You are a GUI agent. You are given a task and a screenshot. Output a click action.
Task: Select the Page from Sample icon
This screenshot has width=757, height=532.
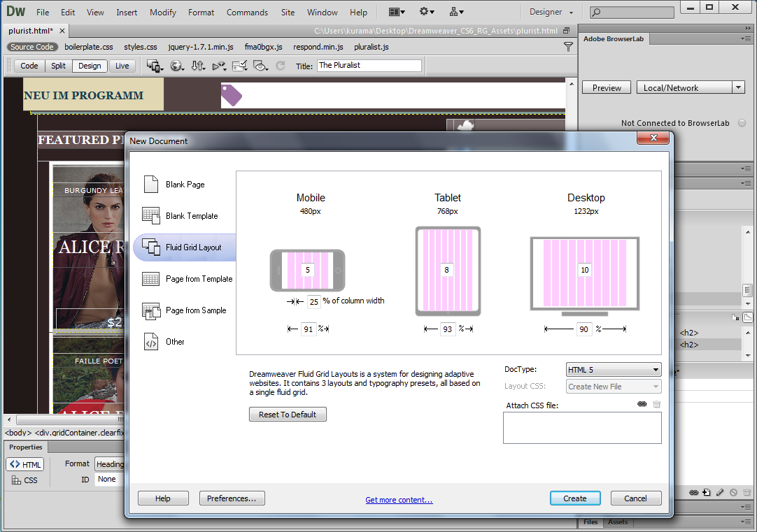coord(151,310)
